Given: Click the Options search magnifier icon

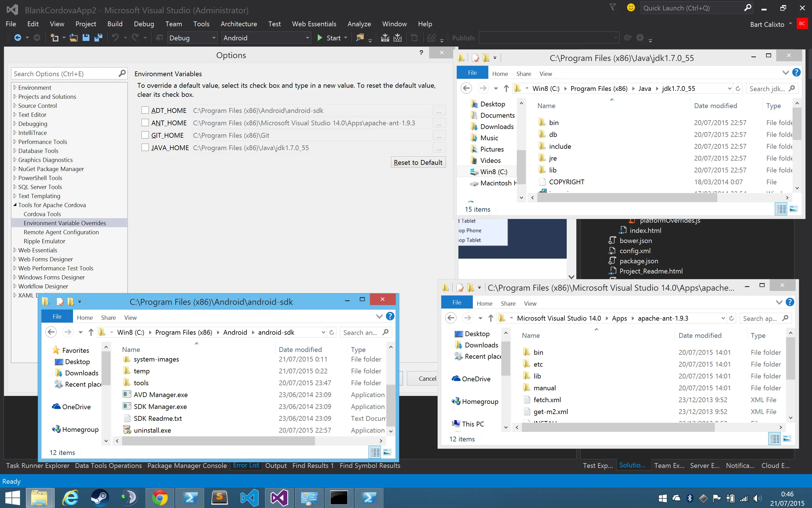Looking at the screenshot, I should coord(122,73).
